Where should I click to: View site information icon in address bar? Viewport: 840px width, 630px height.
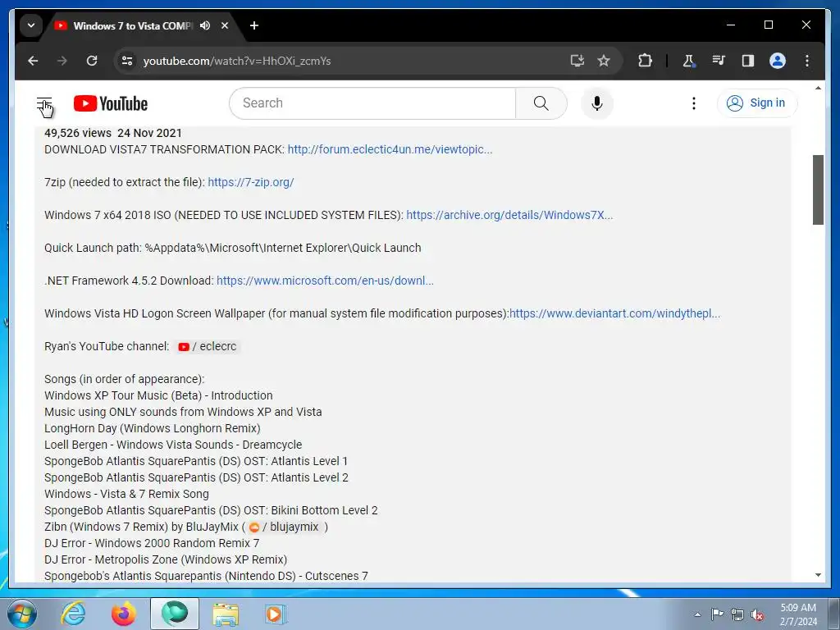[127, 61]
